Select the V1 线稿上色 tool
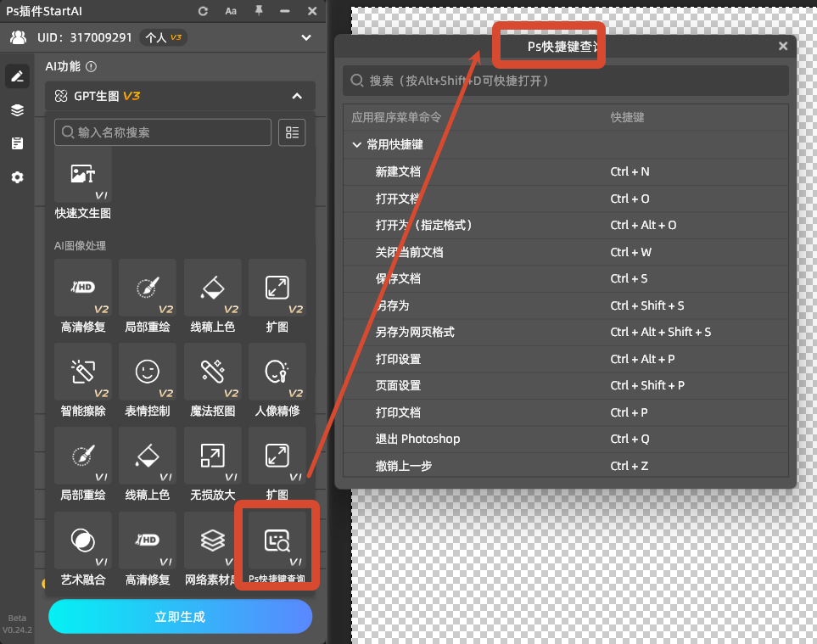 coord(148,464)
